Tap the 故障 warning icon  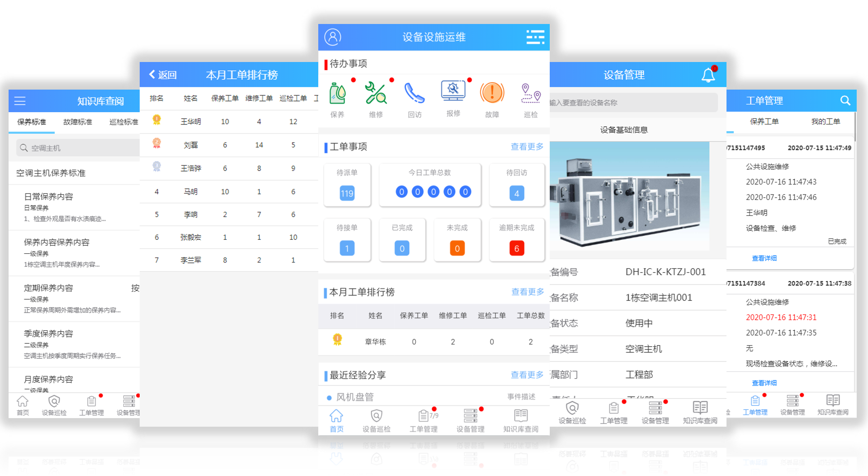(492, 93)
